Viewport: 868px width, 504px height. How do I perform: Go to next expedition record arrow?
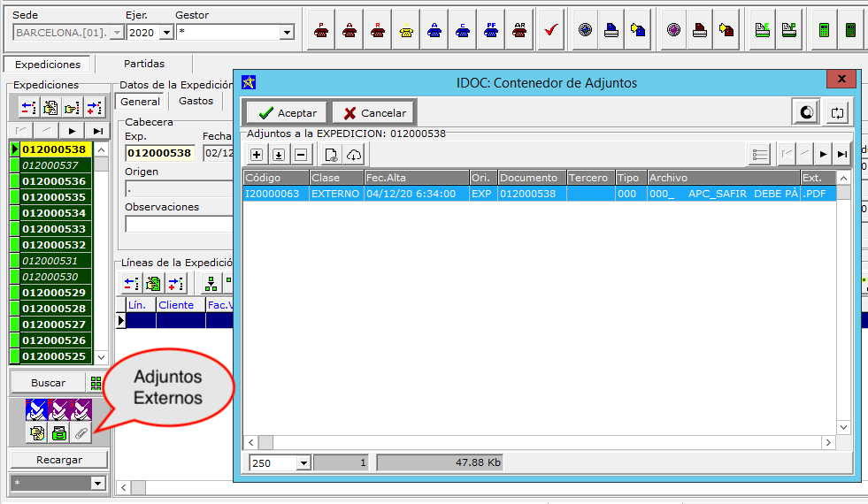73,131
